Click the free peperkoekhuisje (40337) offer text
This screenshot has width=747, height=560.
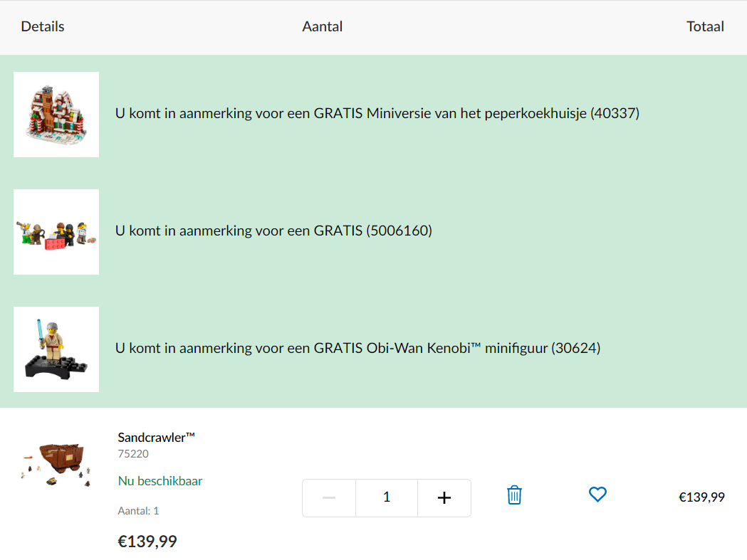377,113
